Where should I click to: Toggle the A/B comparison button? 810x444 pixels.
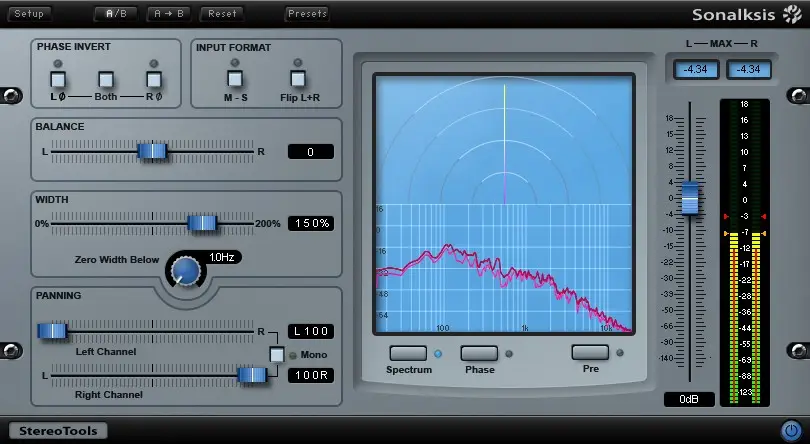click(116, 14)
